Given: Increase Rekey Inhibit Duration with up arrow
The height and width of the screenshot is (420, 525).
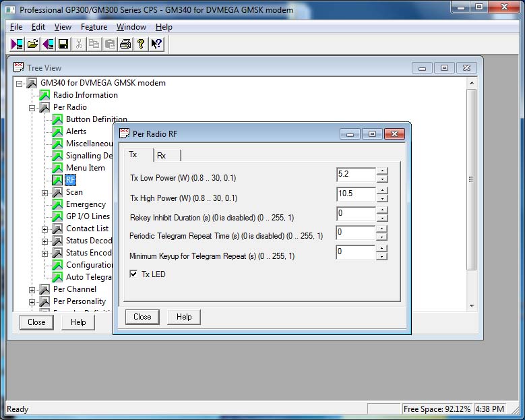Looking at the screenshot, I should [x=382, y=210].
